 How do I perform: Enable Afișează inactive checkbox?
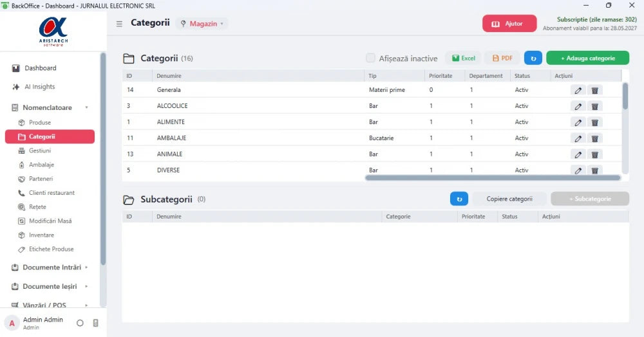click(x=370, y=59)
